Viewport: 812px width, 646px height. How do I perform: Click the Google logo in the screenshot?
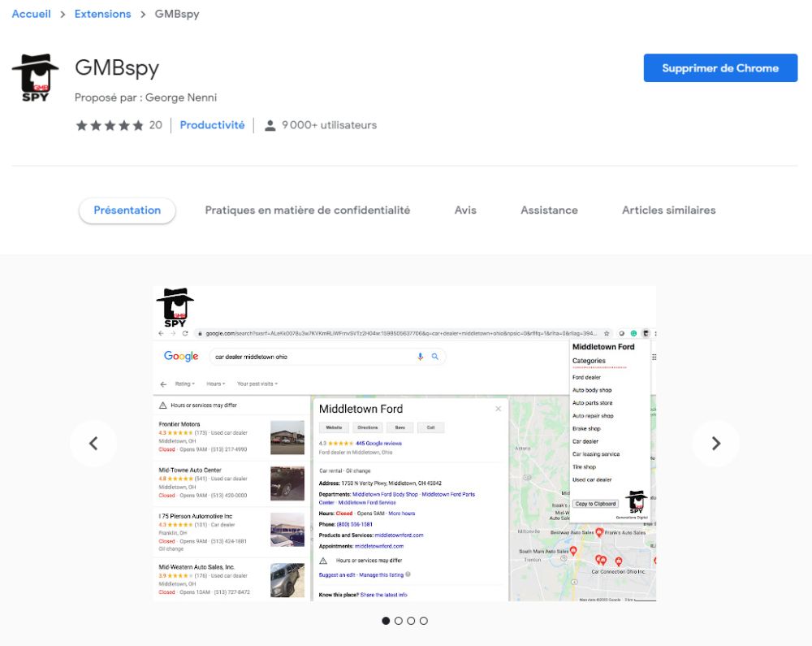181,357
